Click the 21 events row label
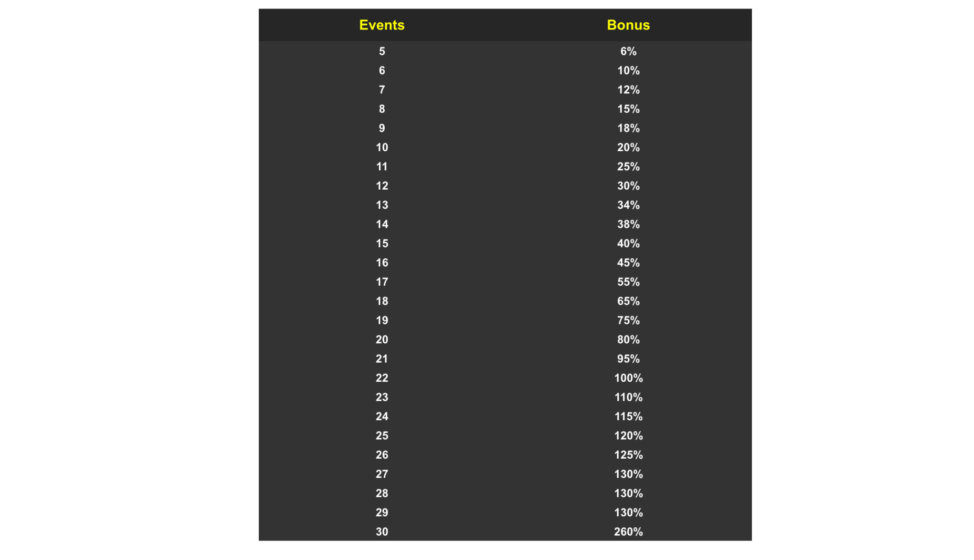Image resolution: width=974 pixels, height=560 pixels. coord(381,359)
